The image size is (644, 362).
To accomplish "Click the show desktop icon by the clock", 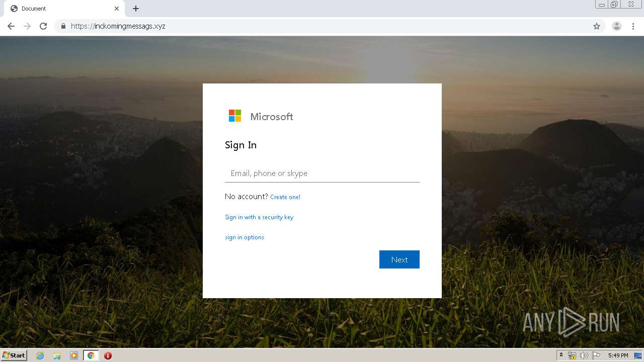I will click(638, 355).
